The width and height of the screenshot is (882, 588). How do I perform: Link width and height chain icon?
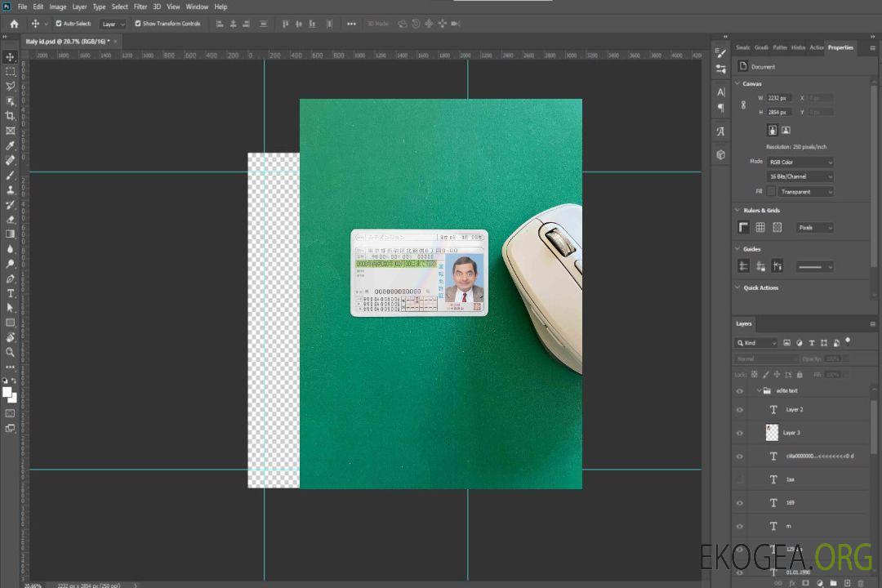coord(744,105)
